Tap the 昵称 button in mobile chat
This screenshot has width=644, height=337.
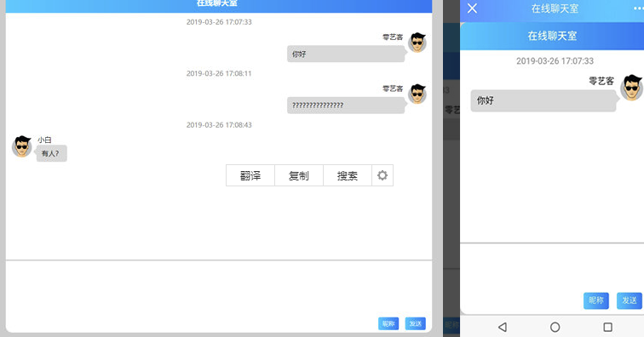coord(596,300)
